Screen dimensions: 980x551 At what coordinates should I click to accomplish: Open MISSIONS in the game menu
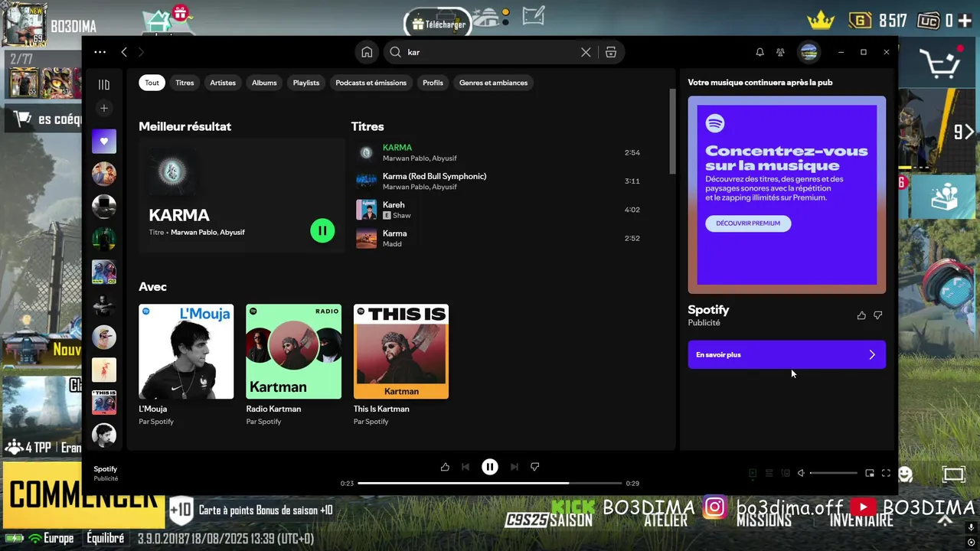pos(763,520)
